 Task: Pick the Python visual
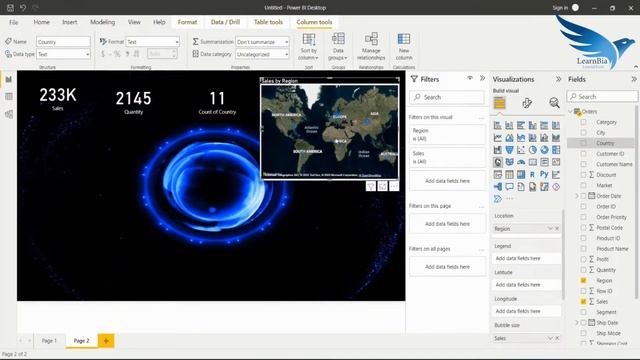(544, 174)
